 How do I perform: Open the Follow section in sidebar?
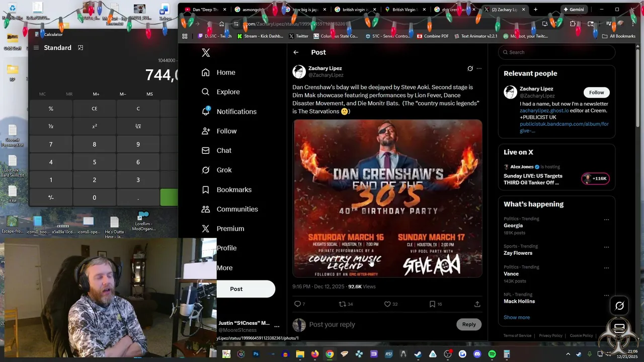pos(219,131)
